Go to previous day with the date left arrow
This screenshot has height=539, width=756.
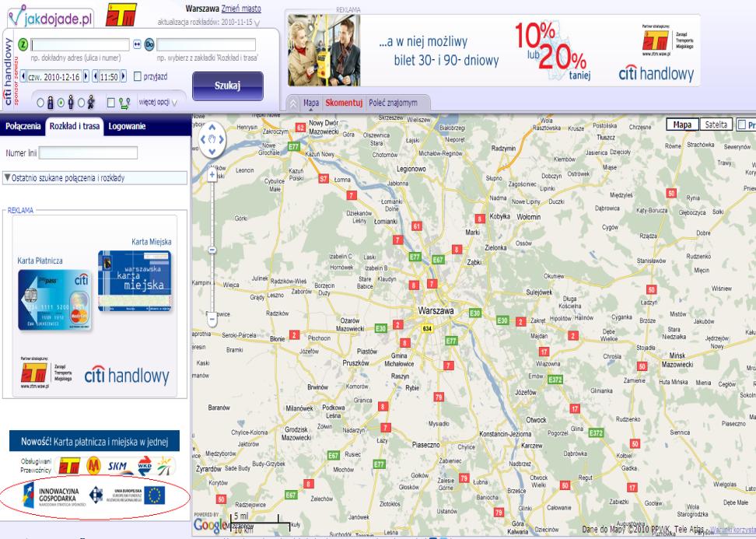[x=23, y=76]
